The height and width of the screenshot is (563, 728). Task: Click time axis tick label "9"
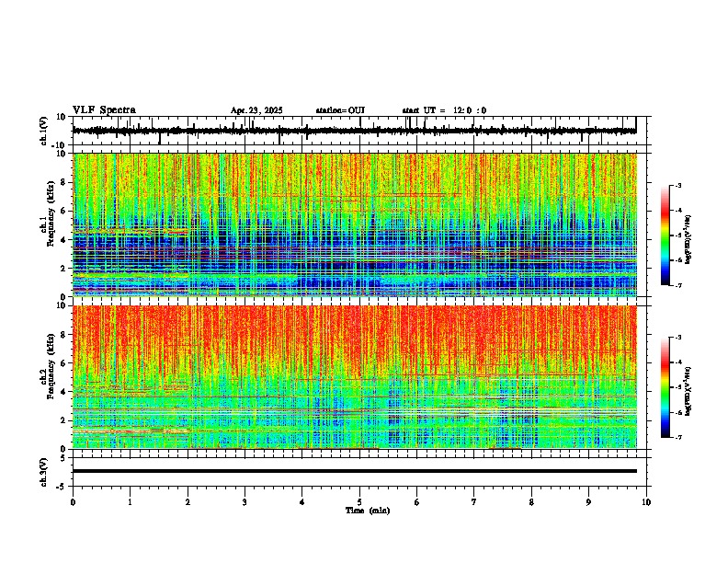click(588, 502)
